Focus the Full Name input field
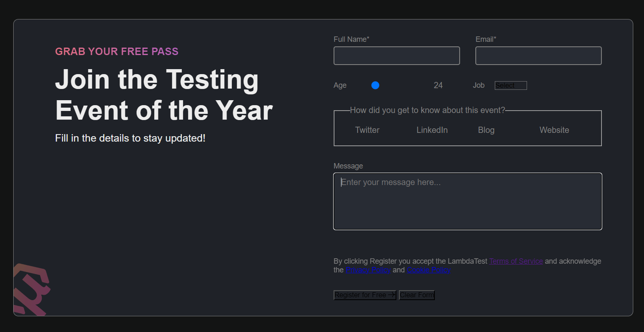Screen dimensions: 644x332 [x=396, y=55]
